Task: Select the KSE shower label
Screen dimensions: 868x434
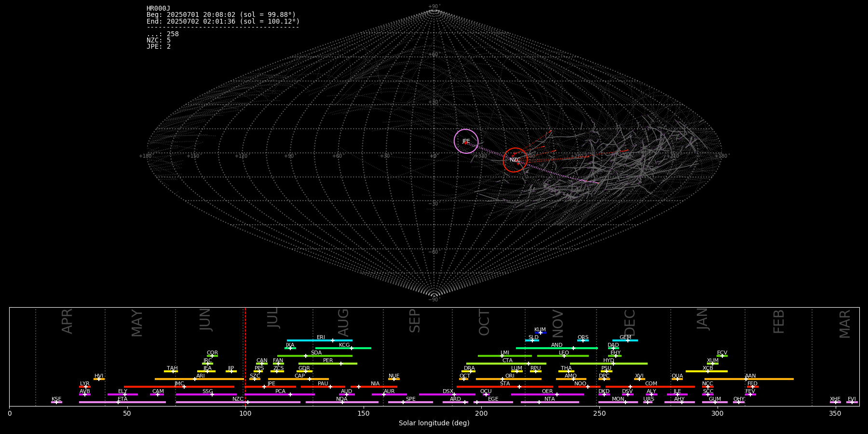Action: [x=56, y=399]
